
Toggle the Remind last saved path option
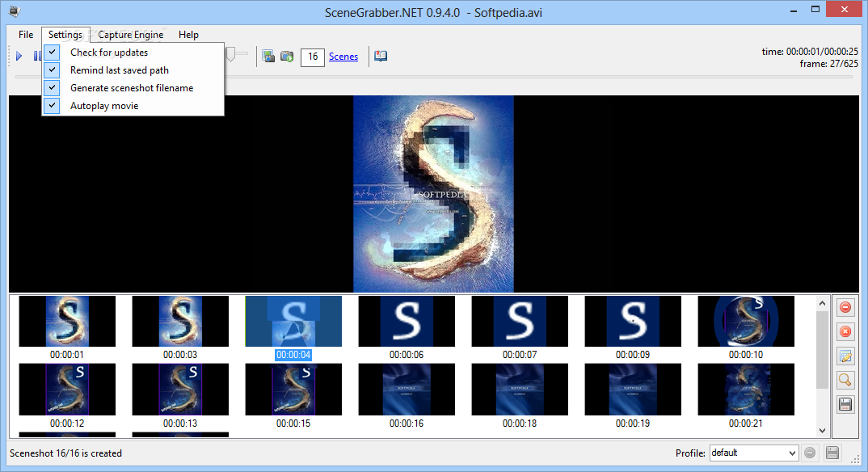[x=133, y=70]
